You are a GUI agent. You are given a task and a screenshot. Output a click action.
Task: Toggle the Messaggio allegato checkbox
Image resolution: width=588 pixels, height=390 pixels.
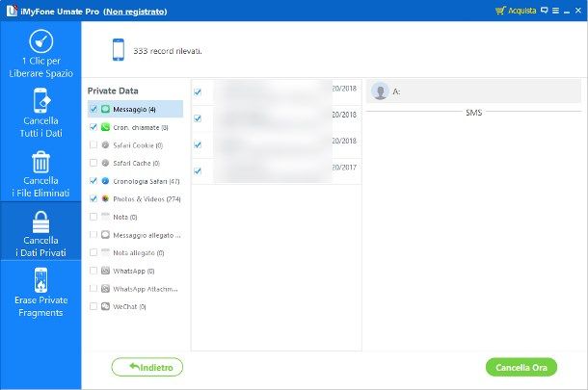94,235
